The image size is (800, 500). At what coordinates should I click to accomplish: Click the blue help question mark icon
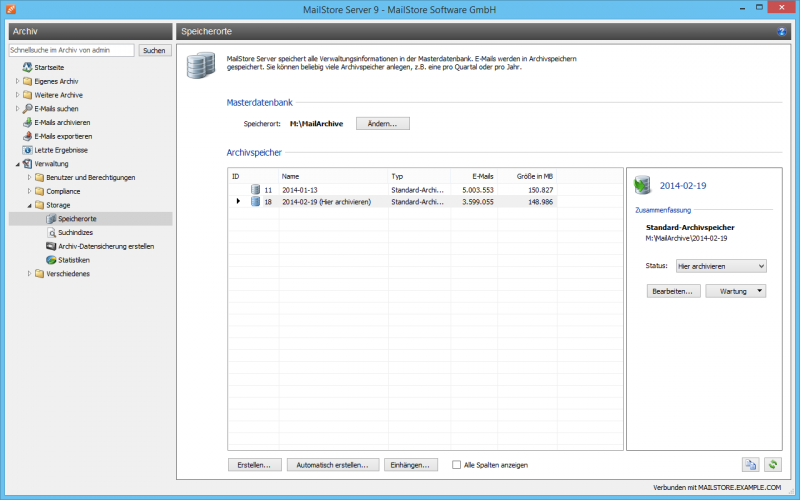[x=782, y=32]
